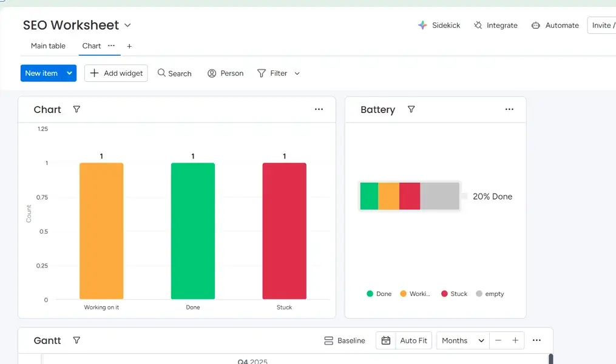The image size is (616, 364).
Task: Toggle the Done legend item in Battery
Action: [x=379, y=294]
